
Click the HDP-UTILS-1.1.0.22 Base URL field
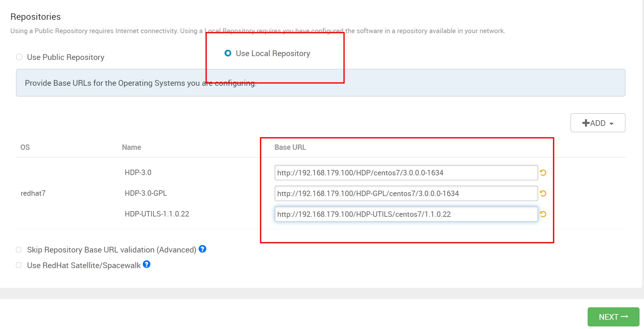pyautogui.click(x=406, y=214)
